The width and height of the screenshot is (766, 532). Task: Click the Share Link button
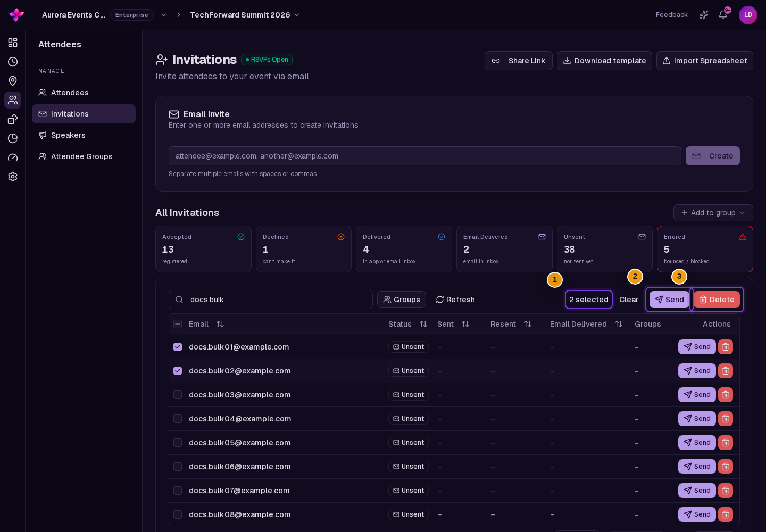coord(519,61)
